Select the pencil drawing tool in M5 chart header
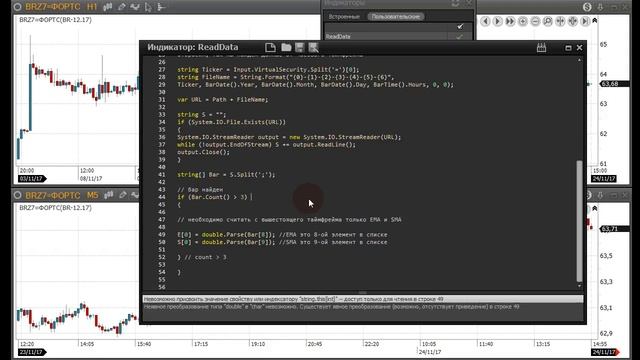 click(x=122, y=195)
